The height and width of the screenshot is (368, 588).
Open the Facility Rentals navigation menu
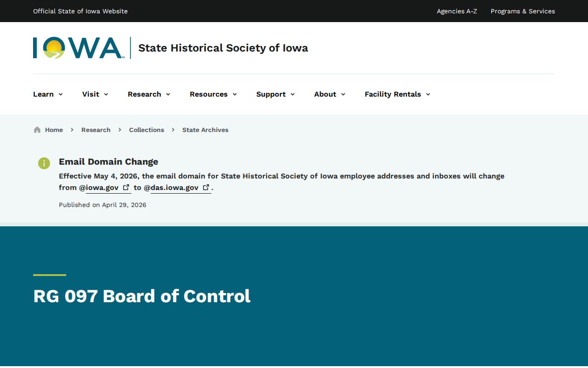click(398, 94)
